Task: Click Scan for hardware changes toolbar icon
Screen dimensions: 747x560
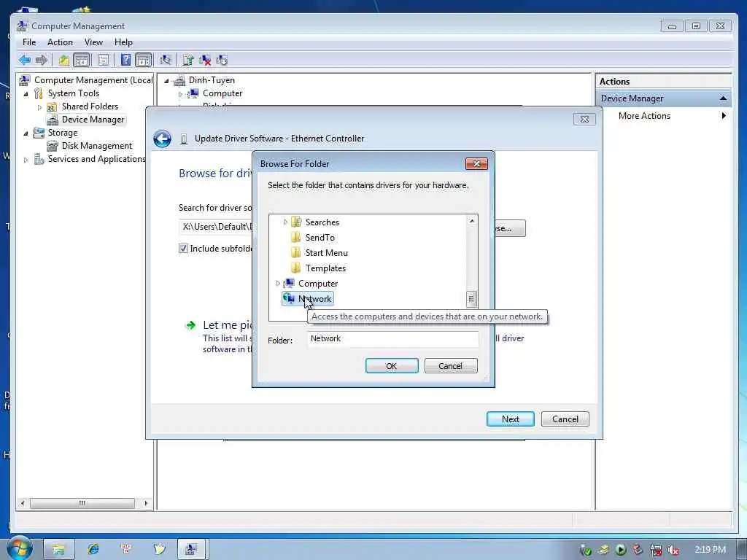Action: tap(166, 60)
